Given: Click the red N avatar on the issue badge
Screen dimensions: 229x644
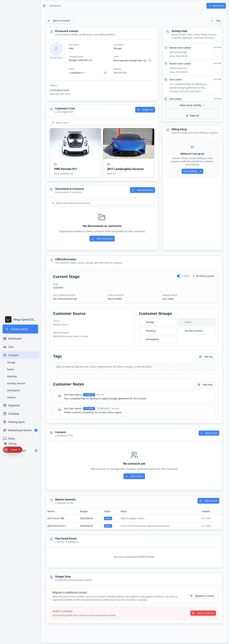Looking at the screenshot, I should point(6,449).
